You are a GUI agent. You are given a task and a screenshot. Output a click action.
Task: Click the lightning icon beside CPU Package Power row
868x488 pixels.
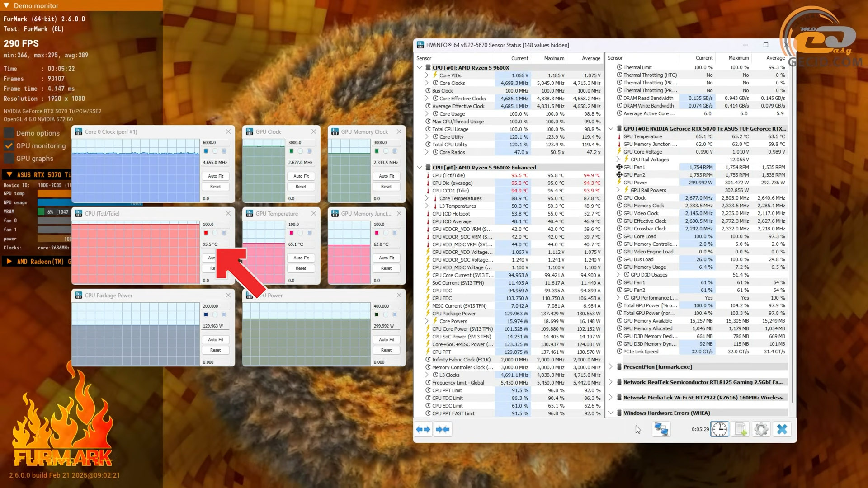click(428, 314)
